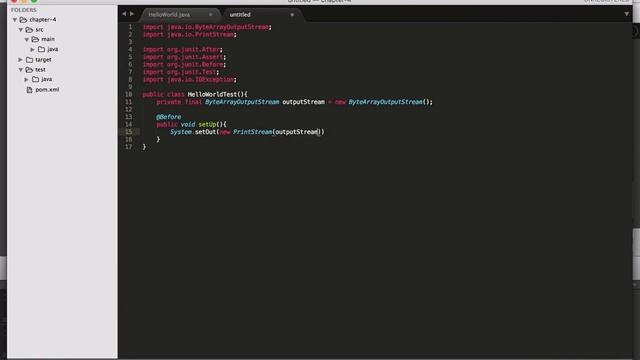Click line number 10 in the gutter
The image size is (640, 360).
[x=129, y=94]
